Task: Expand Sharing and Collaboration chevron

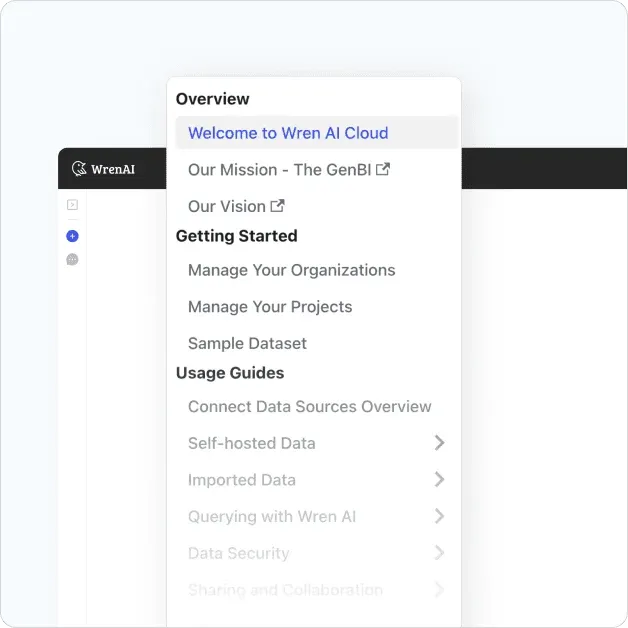Action: 439,590
